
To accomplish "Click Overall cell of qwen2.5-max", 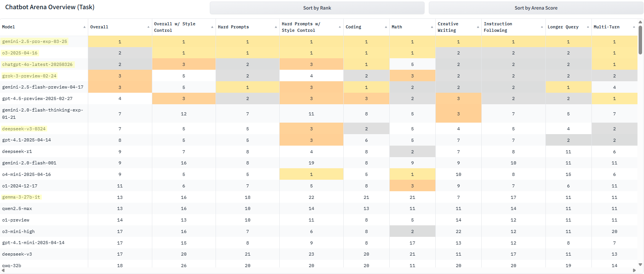I will 120,208.
